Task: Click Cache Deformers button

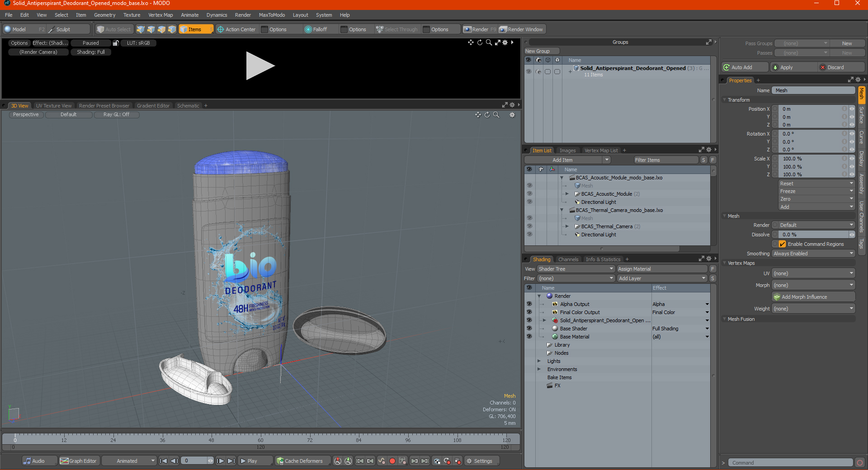Action: pos(302,461)
